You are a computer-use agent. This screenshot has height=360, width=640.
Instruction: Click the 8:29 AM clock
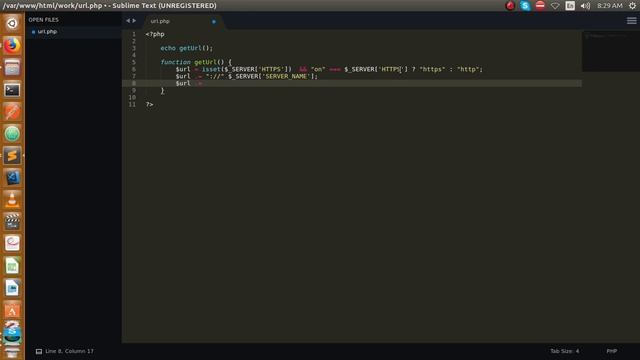click(x=610, y=6)
